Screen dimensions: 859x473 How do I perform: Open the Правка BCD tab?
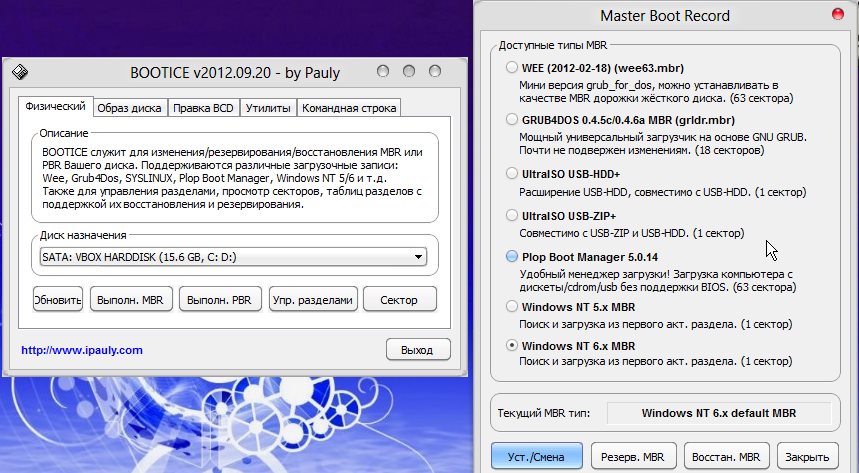point(203,108)
